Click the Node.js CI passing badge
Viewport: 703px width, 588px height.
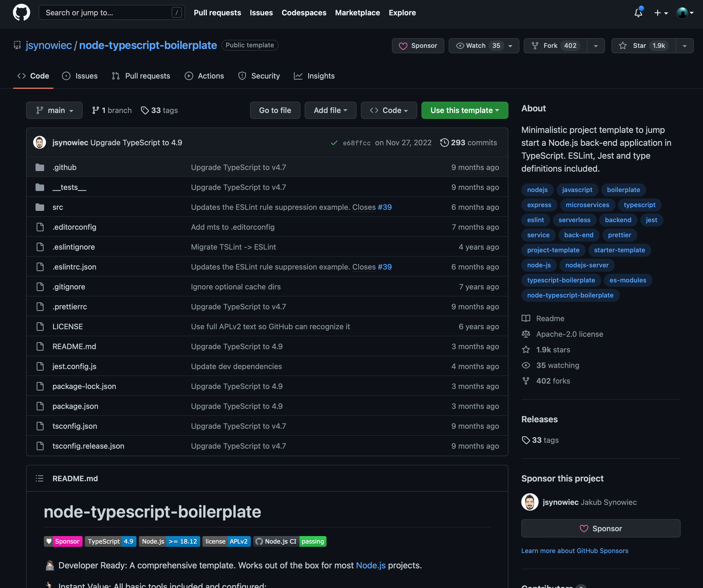290,541
